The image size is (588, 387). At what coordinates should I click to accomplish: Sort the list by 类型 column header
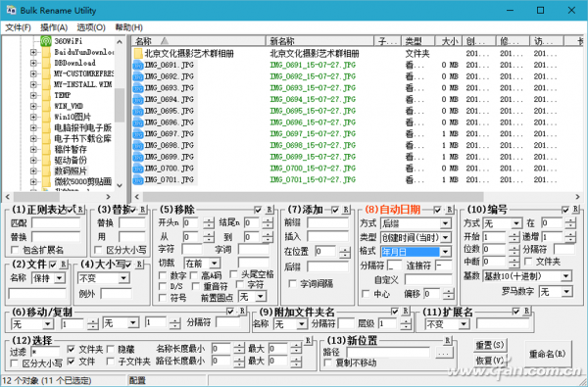(x=417, y=41)
